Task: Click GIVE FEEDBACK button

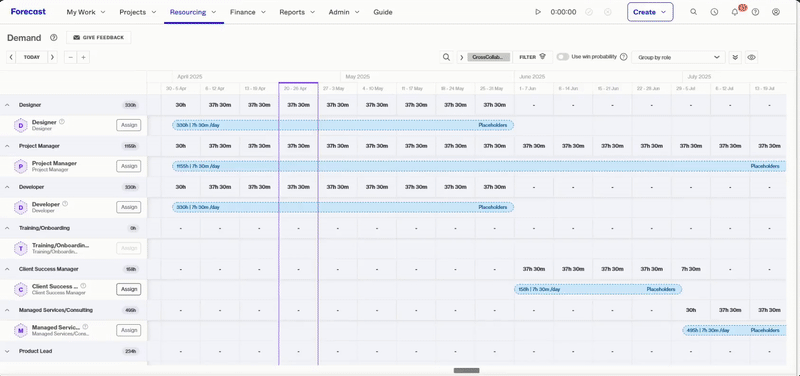Action: (98, 38)
